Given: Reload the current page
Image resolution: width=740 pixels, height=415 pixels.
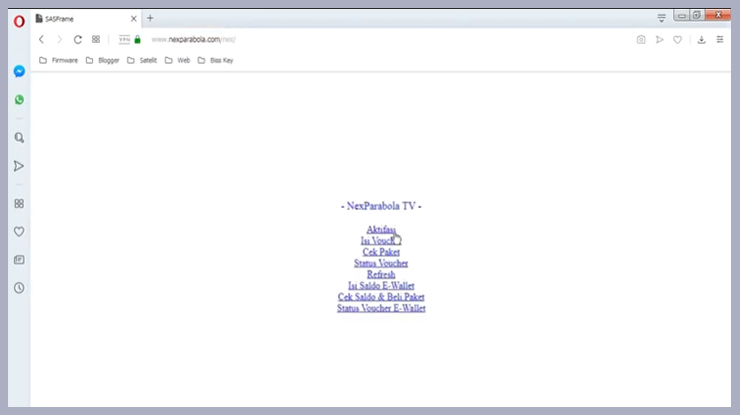Looking at the screenshot, I should pyautogui.click(x=78, y=40).
